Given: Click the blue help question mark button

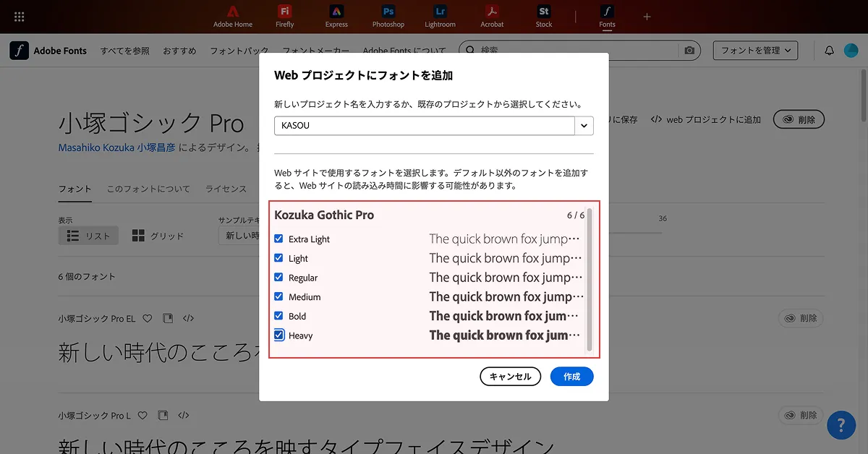Looking at the screenshot, I should [x=841, y=424].
